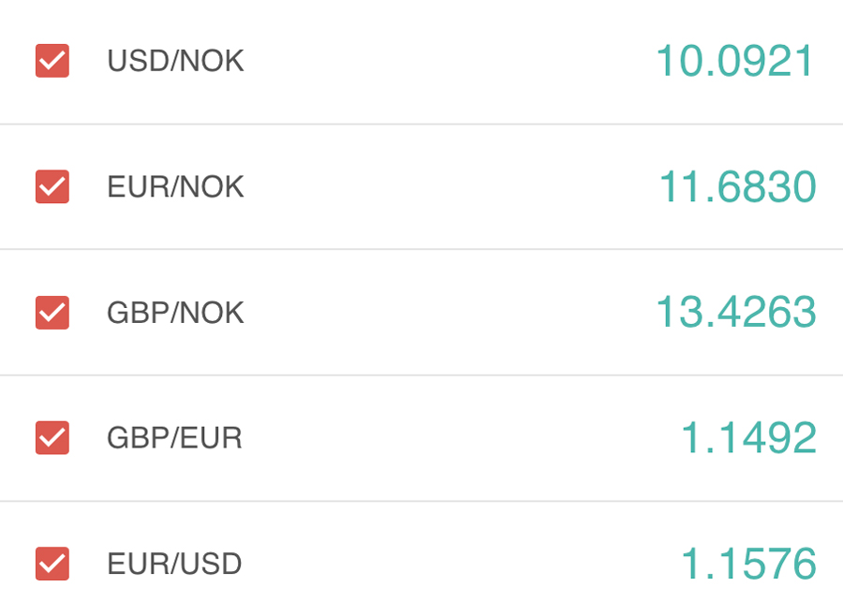The image size is (843, 616).
Task: Click the USD/NOK pair label
Action: [x=175, y=61]
